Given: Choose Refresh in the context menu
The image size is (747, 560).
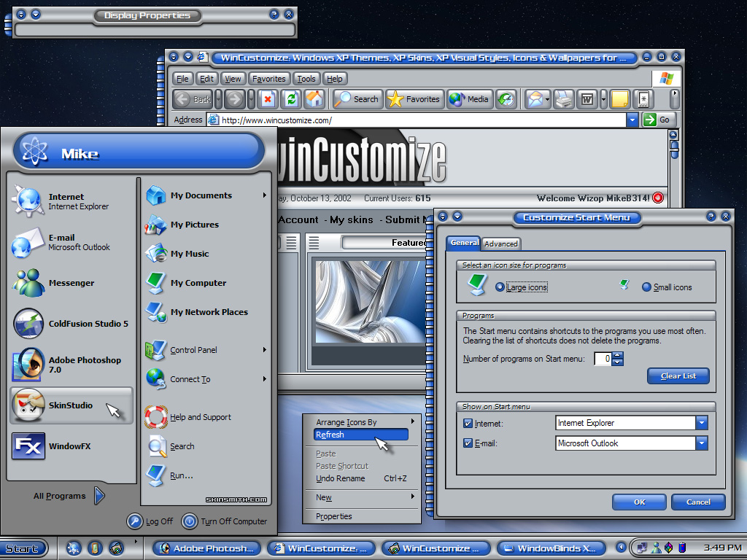Looking at the screenshot, I should tap(361, 435).
